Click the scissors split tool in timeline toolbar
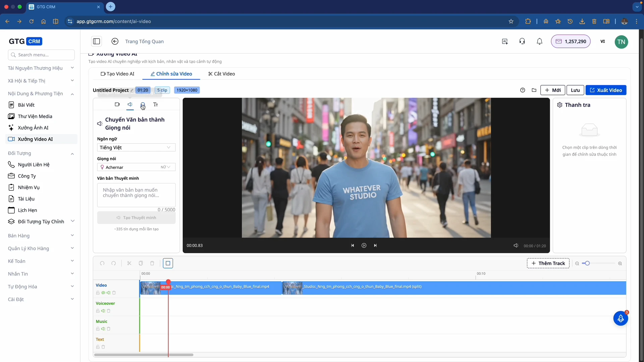Viewport: 644px width, 362px height. (129, 263)
